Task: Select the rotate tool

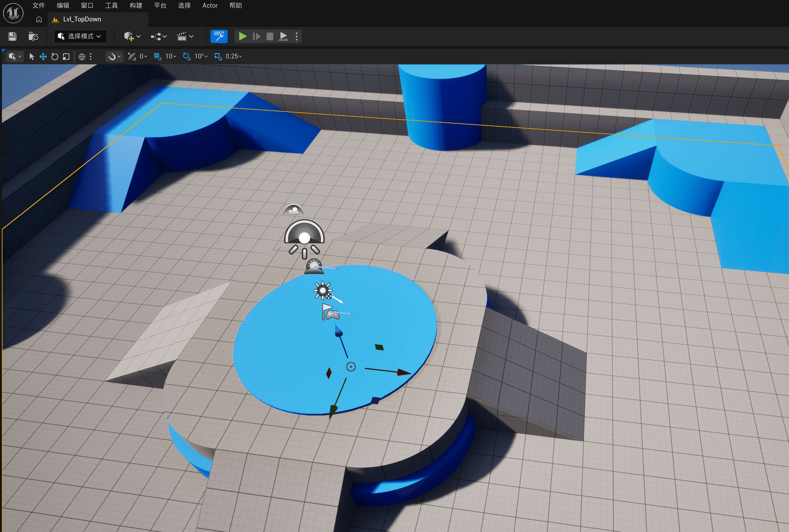Action: coord(55,57)
